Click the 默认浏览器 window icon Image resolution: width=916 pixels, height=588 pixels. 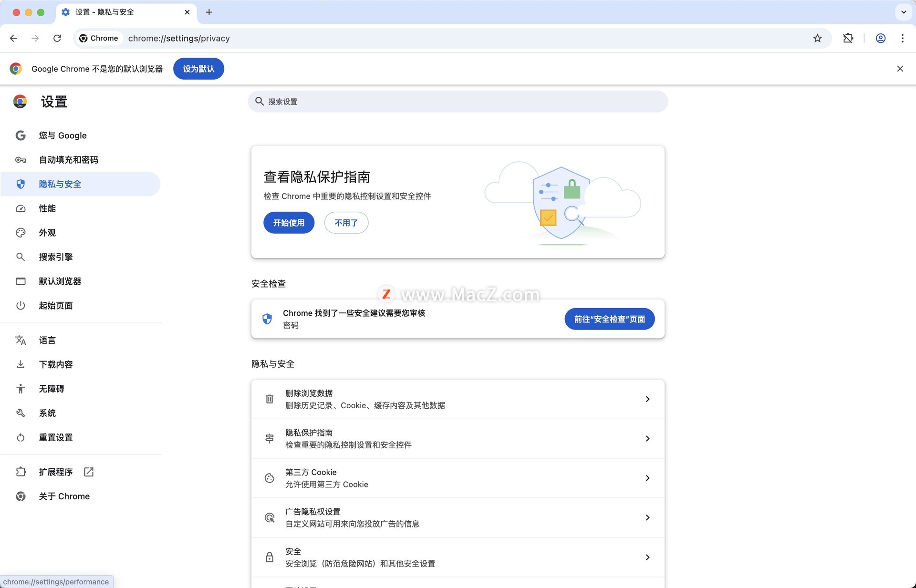pos(21,281)
